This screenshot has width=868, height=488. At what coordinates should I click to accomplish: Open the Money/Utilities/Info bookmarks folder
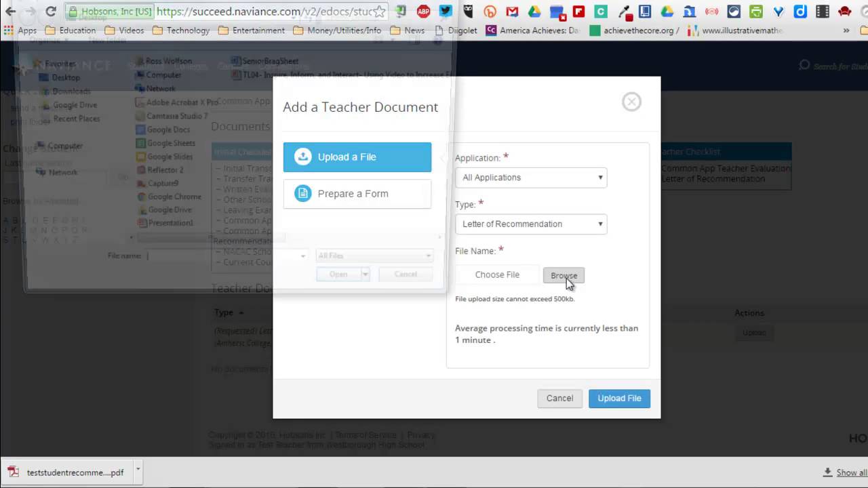click(x=338, y=30)
